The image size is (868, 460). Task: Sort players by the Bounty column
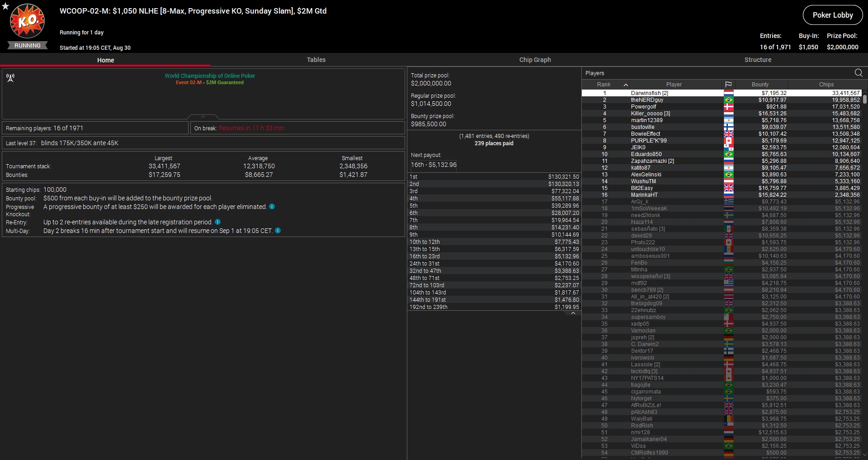click(760, 85)
